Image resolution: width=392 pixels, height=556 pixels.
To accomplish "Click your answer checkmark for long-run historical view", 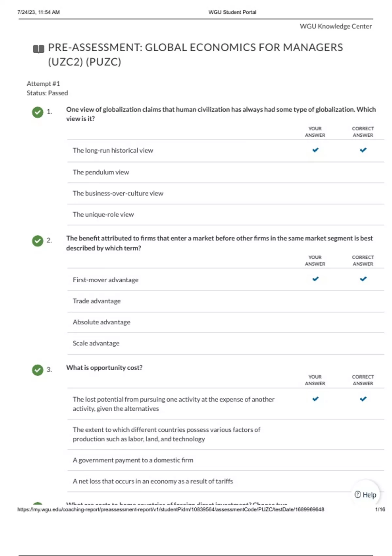I will (x=315, y=150).
